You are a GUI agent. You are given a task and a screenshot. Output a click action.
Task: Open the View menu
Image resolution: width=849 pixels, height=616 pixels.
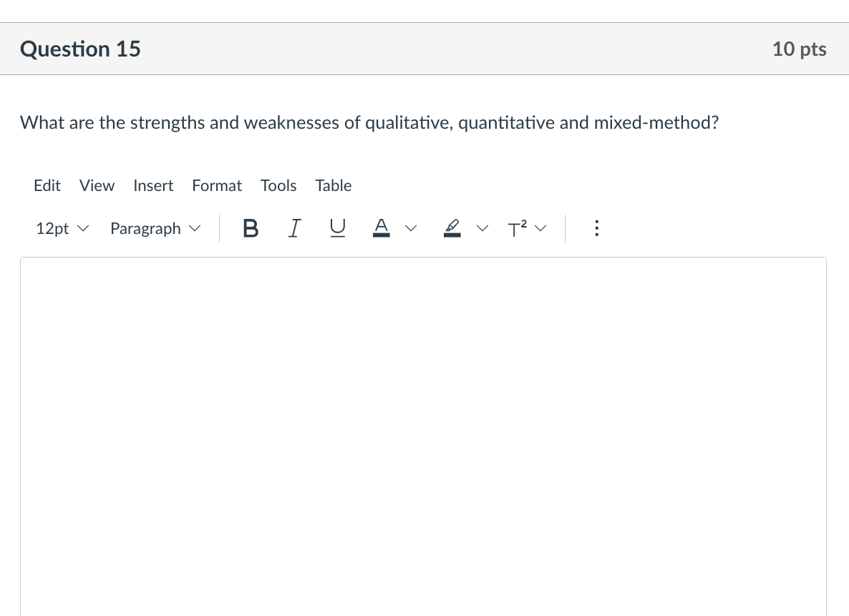[x=97, y=186]
